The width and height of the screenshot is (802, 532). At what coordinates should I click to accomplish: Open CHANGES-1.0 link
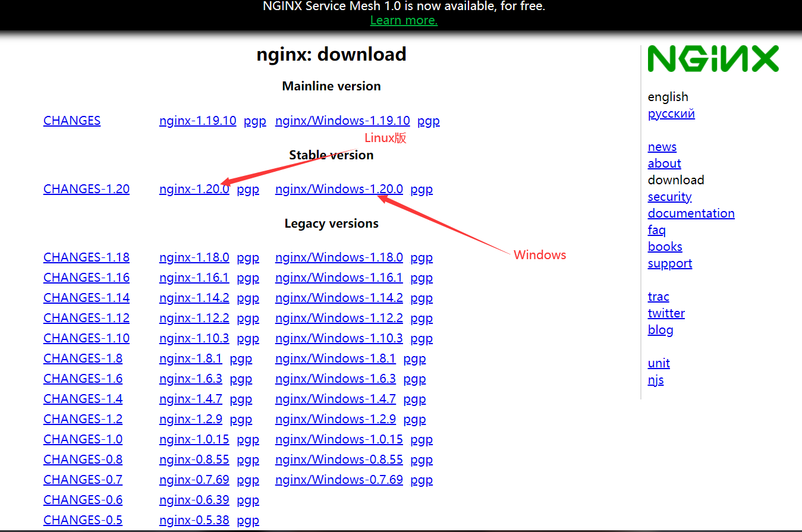pos(83,439)
